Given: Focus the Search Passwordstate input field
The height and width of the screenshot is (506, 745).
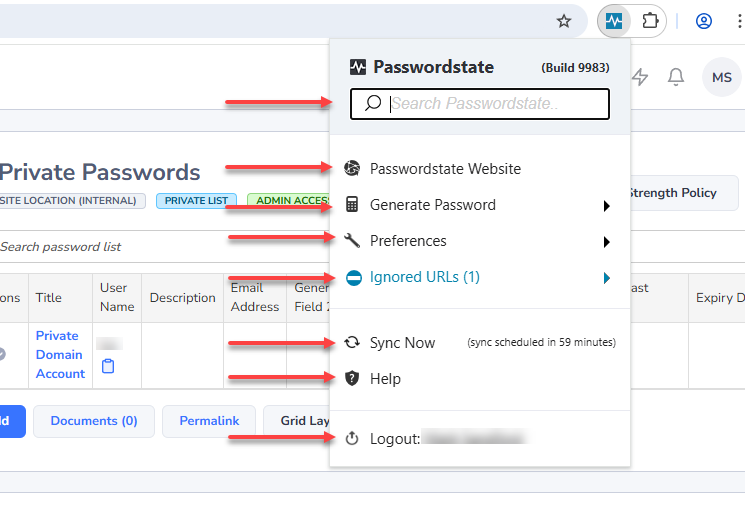Looking at the screenshot, I should pos(480,104).
